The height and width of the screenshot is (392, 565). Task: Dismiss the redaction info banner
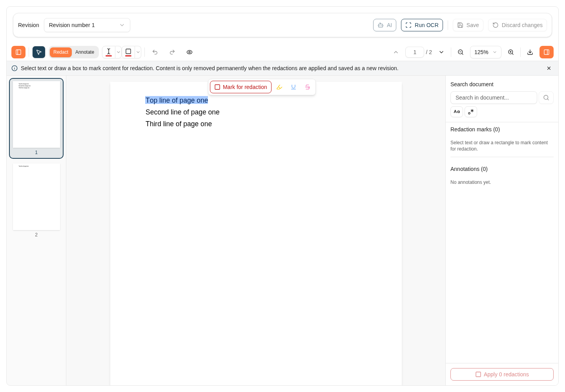pos(549,68)
